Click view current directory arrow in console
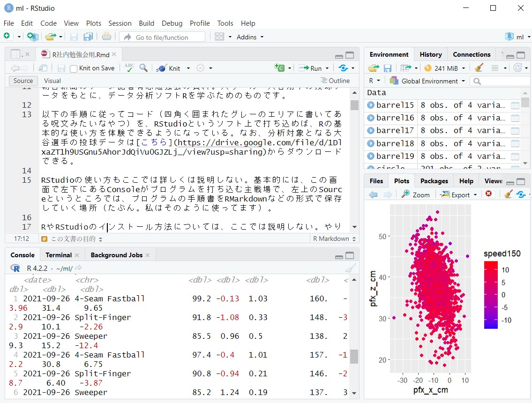Image resolution: width=532 pixels, height=403 pixels. pyautogui.click(x=78, y=268)
